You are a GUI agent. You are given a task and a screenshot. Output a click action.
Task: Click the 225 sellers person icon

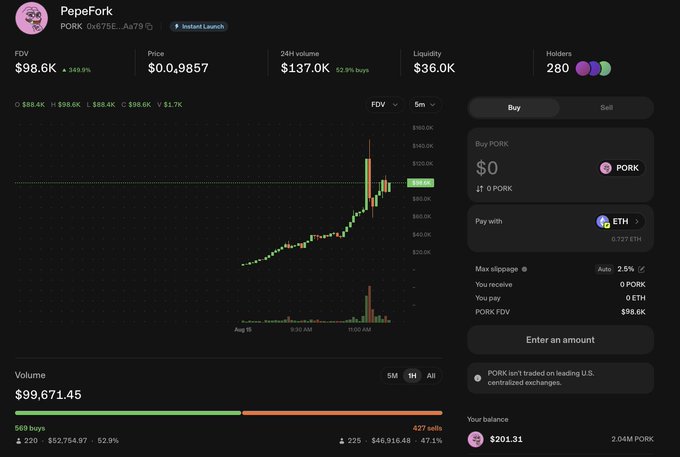(342, 441)
